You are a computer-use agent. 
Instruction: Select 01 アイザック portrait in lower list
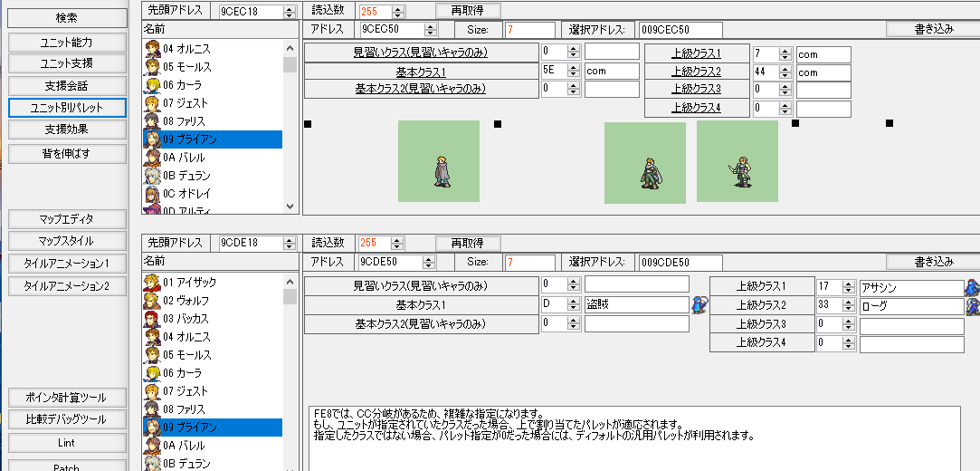coord(152,282)
